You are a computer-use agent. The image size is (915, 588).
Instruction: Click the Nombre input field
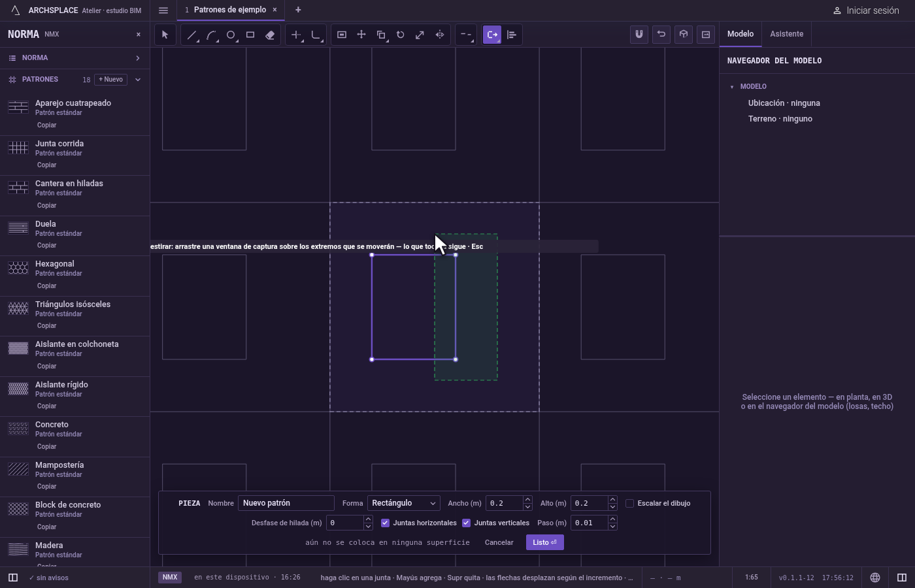[x=286, y=503]
